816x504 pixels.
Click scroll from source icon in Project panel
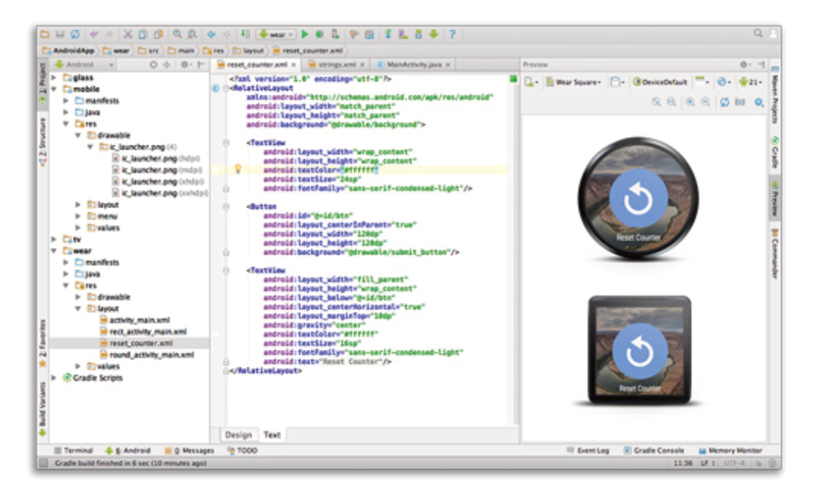[153, 65]
